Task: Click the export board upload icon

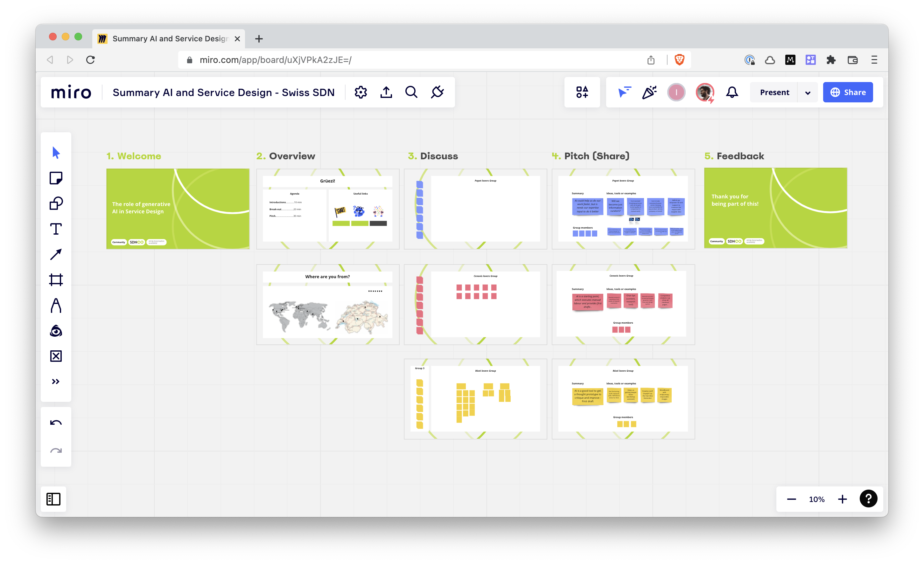Action: tap(386, 92)
